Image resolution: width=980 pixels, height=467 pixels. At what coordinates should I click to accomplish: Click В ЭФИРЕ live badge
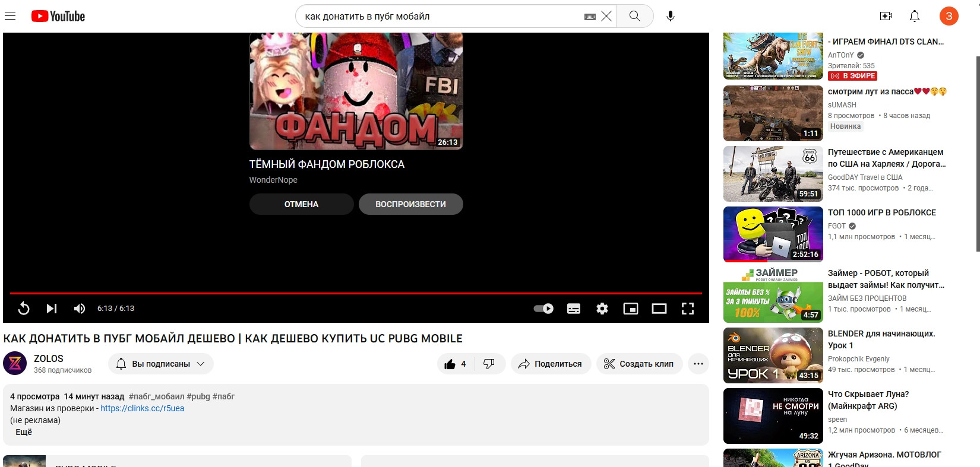[853, 76]
